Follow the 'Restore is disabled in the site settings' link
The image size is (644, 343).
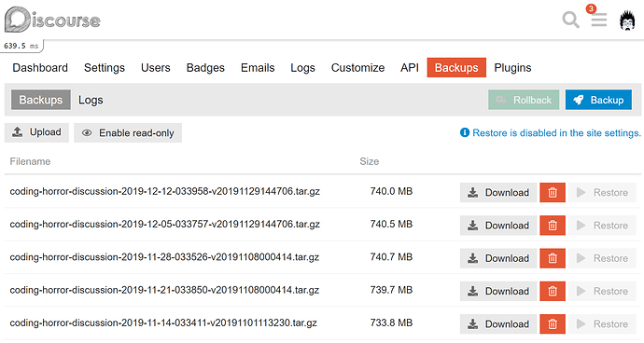pyautogui.click(x=551, y=133)
